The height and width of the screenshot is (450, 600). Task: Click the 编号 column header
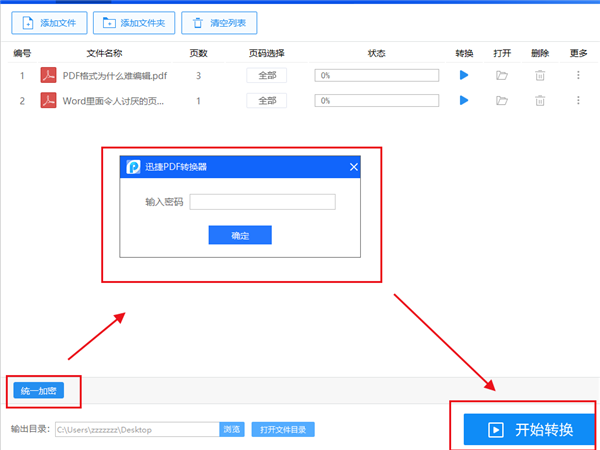click(x=22, y=53)
